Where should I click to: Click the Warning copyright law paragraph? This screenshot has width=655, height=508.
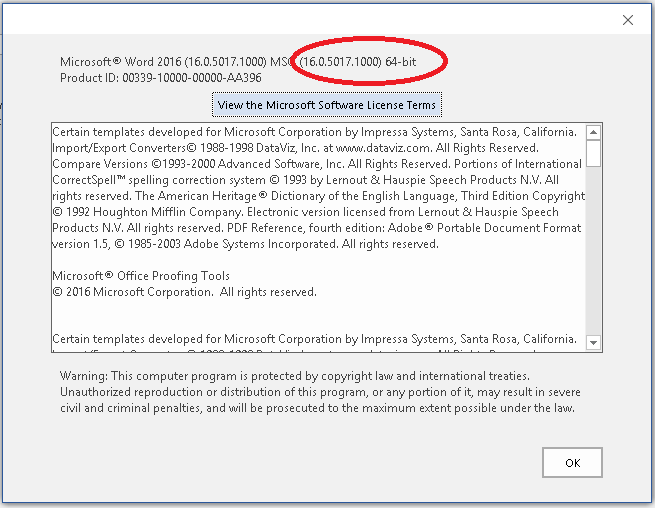tap(320, 392)
